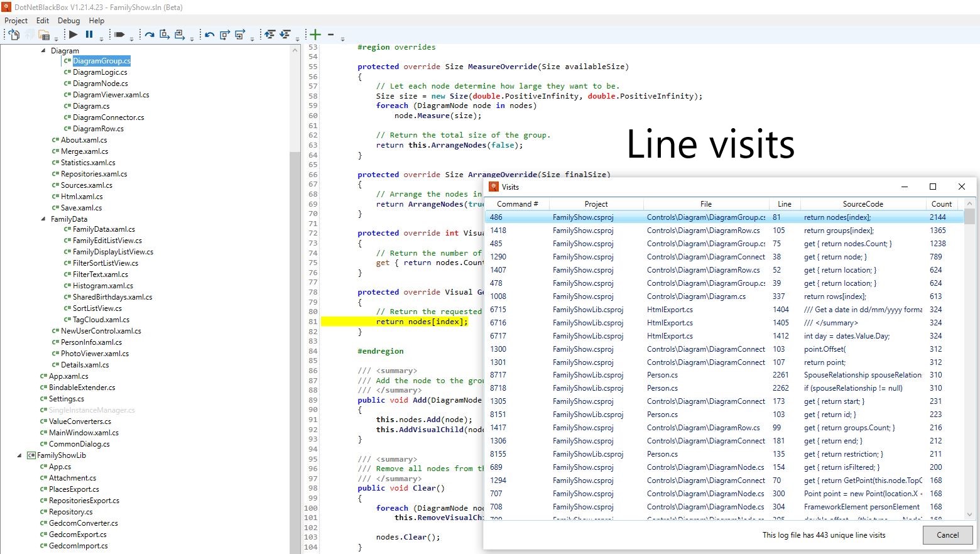Click the step forward curved arrow icon
The height and width of the screenshot is (554, 980).
149,35
